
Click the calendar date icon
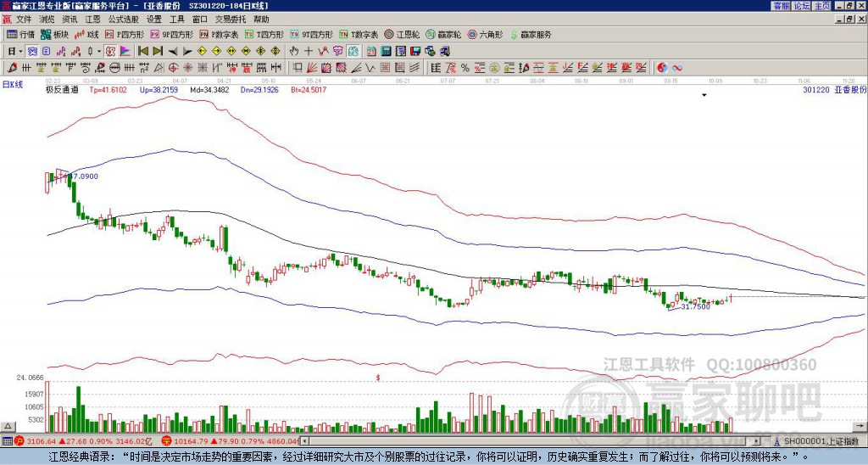click(371, 51)
